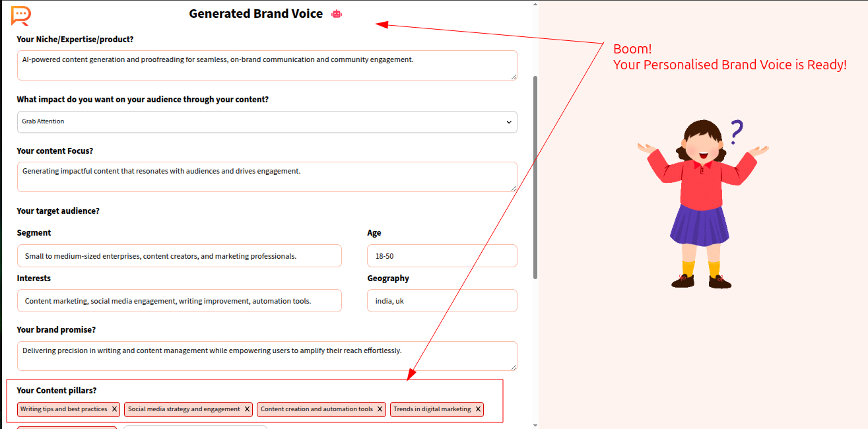Remove the Content creation and automation tools tag
The width and height of the screenshot is (868, 429).
(x=380, y=409)
